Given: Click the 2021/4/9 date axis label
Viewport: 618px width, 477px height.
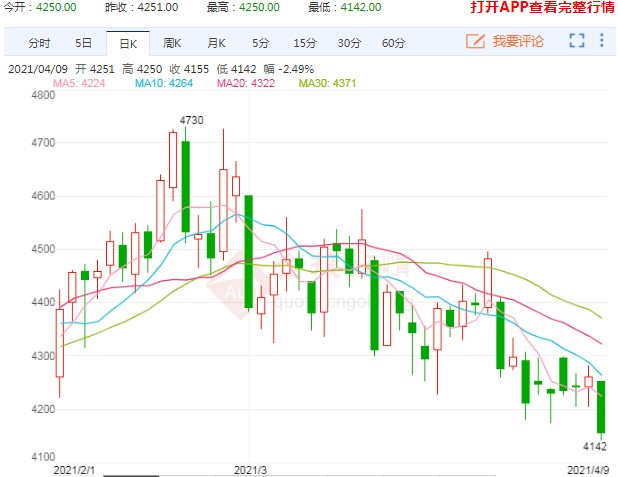Looking at the screenshot, I should 588,470.
